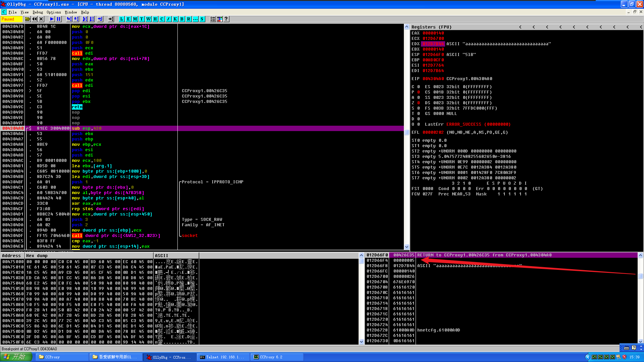The image size is (644, 362).
Task: Show the Memory map window (M button)
Action: coord(135,19)
